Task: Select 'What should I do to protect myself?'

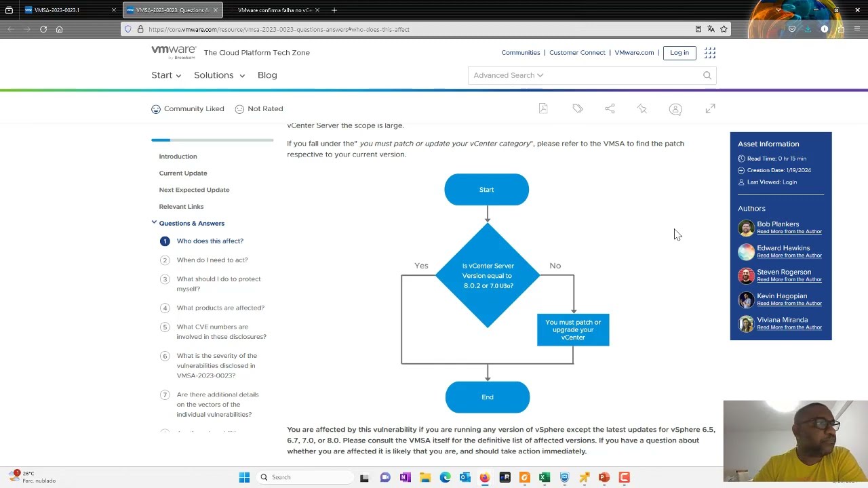Action: pyautogui.click(x=218, y=284)
